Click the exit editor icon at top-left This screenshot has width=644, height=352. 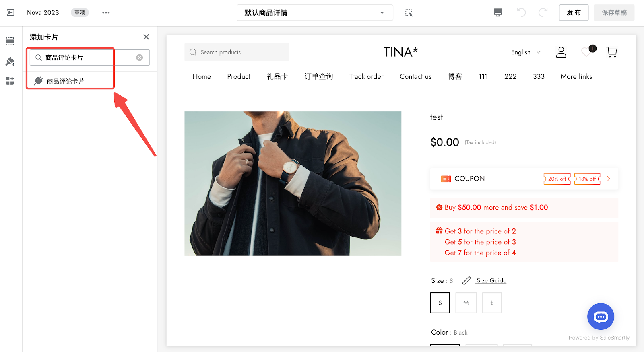[11, 12]
